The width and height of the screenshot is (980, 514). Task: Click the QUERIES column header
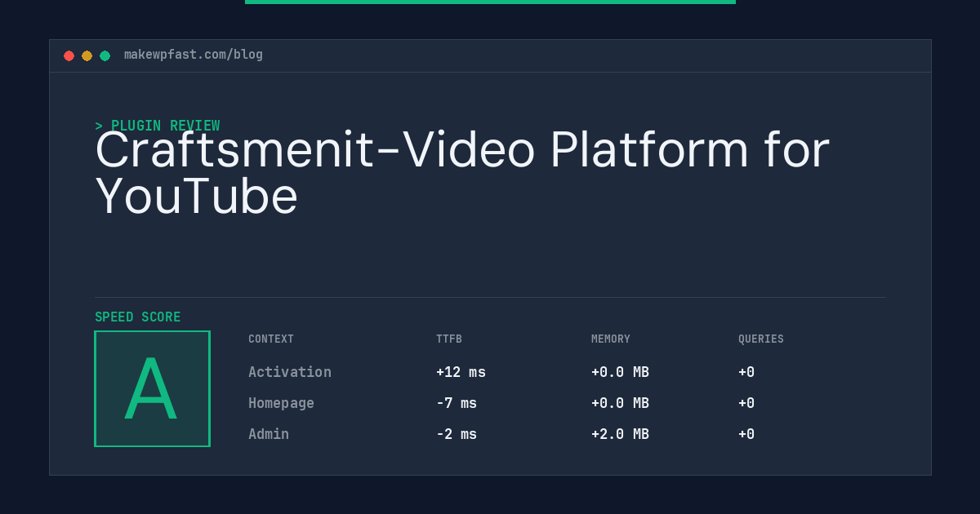click(x=761, y=339)
